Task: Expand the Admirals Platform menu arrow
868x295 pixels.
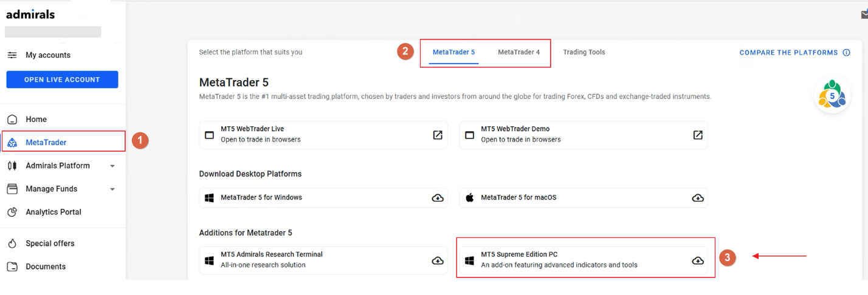Action: [112, 166]
